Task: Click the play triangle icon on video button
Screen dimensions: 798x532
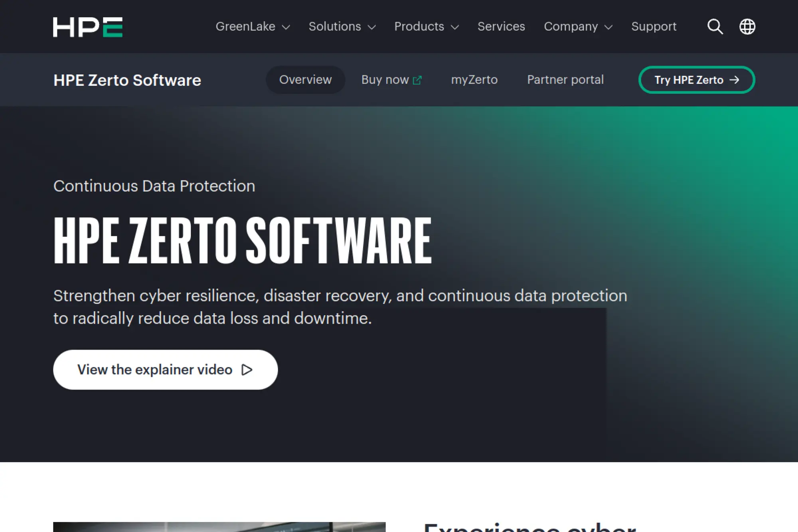Action: tap(247, 370)
